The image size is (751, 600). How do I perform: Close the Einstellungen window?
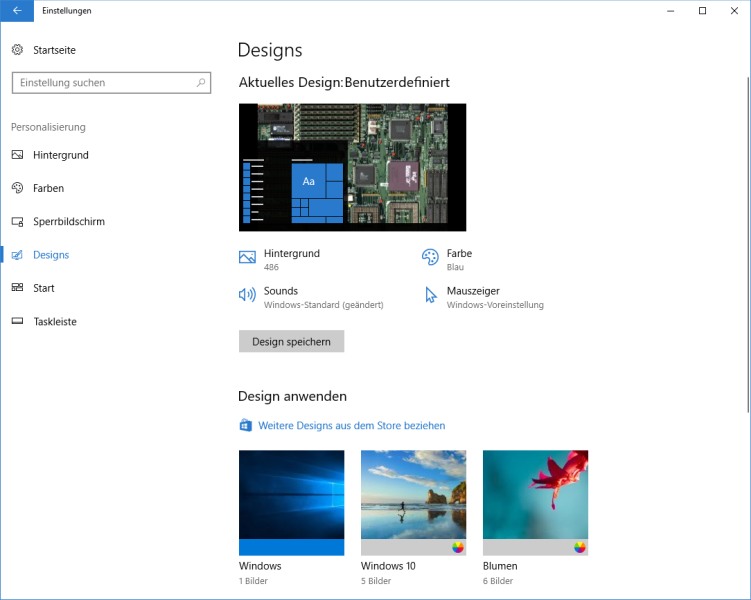pyautogui.click(x=734, y=11)
